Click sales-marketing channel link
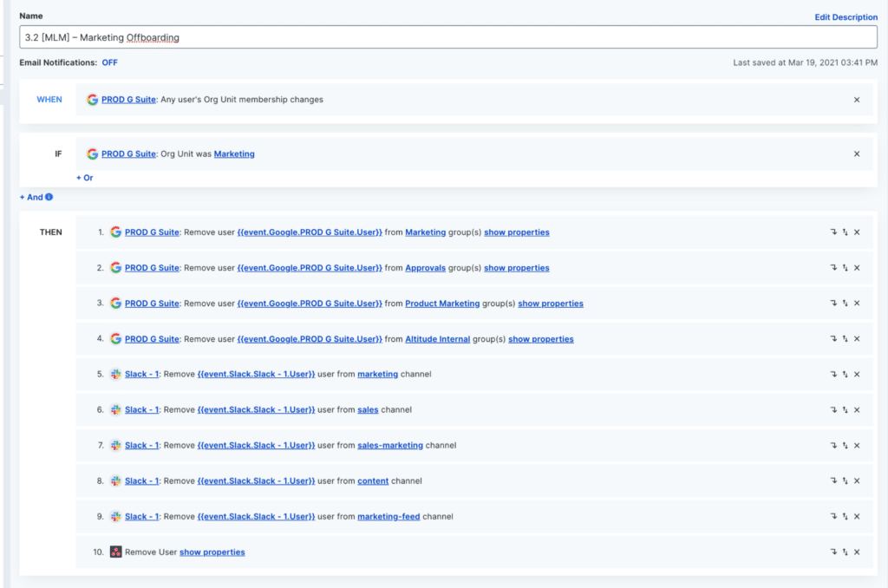Screen dimensions: 888x588 [x=390, y=445]
